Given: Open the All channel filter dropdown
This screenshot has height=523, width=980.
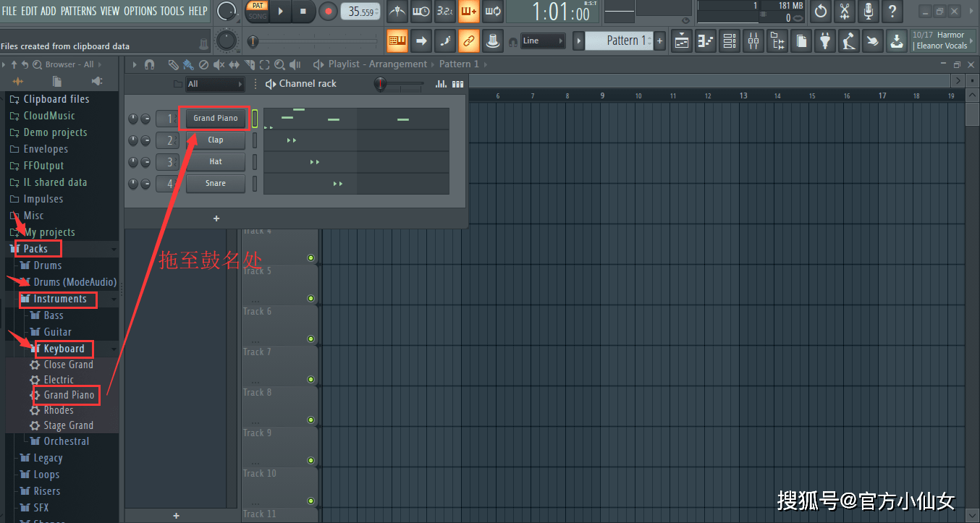Looking at the screenshot, I should (x=215, y=84).
